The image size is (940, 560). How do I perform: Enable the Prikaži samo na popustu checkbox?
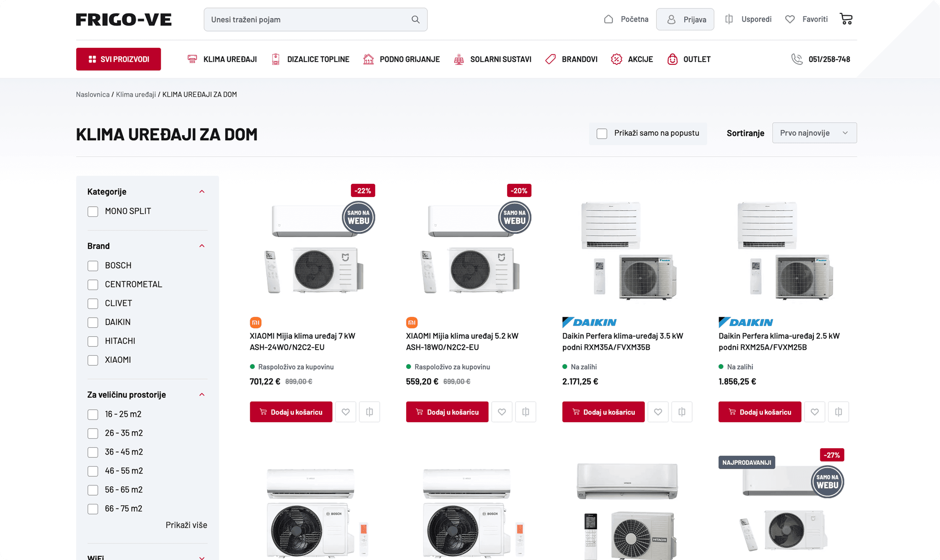tap(602, 133)
